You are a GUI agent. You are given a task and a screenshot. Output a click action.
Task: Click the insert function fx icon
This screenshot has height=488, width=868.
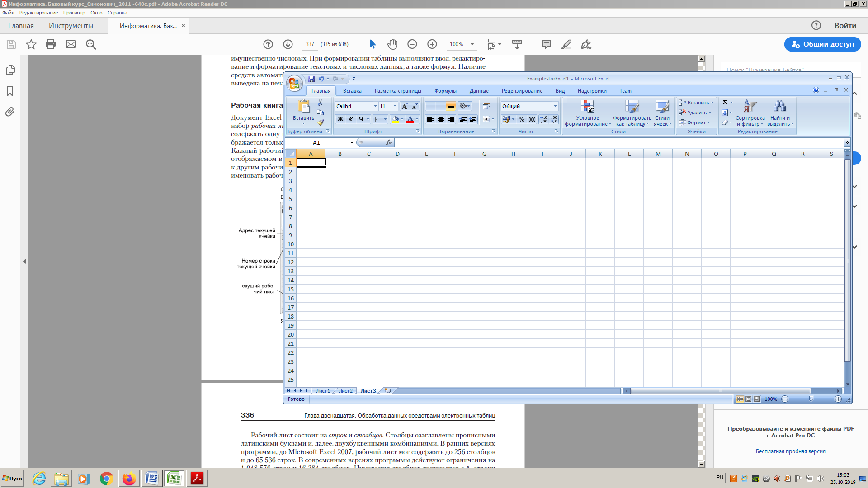[x=389, y=142]
